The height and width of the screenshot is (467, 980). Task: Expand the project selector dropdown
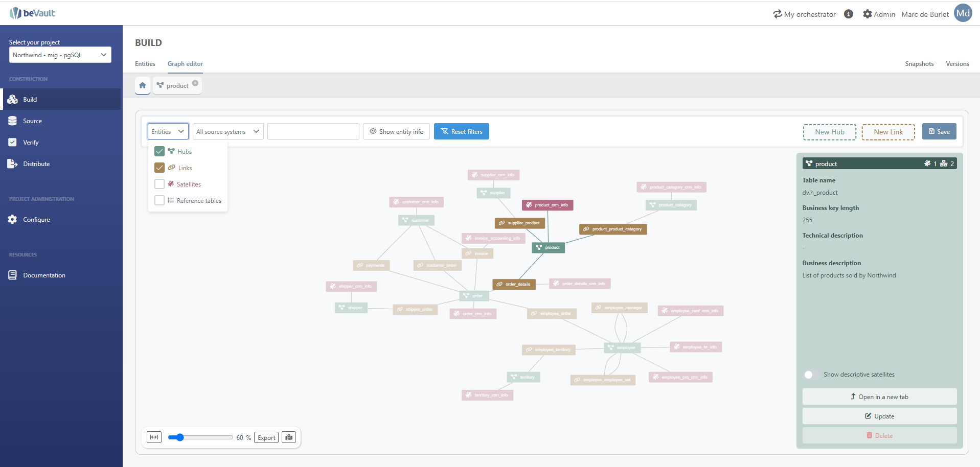pyautogui.click(x=60, y=55)
